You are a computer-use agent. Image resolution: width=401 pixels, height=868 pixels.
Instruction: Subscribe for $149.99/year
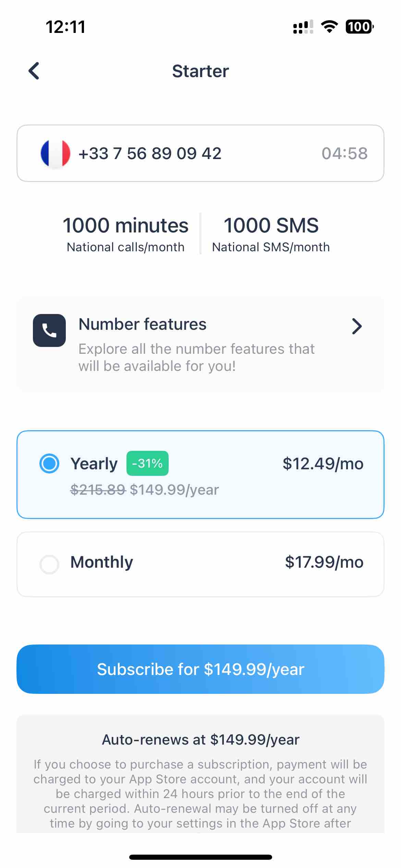[x=200, y=669]
